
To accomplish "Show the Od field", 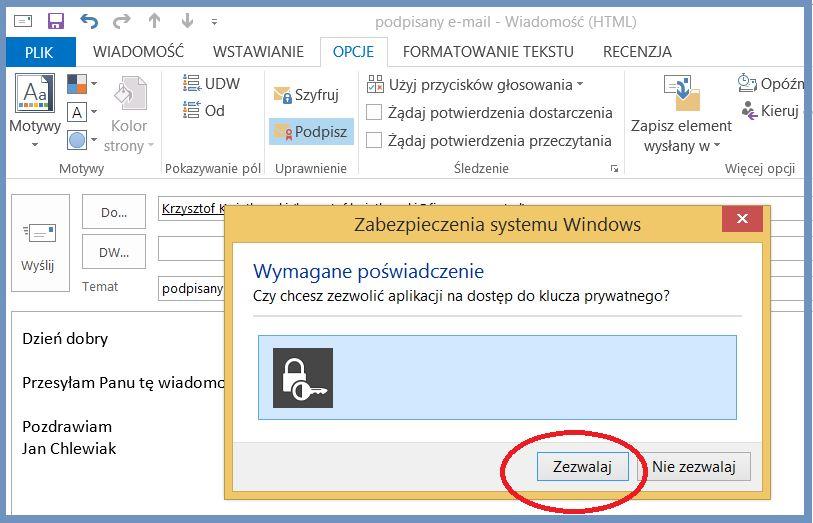I will [204, 110].
